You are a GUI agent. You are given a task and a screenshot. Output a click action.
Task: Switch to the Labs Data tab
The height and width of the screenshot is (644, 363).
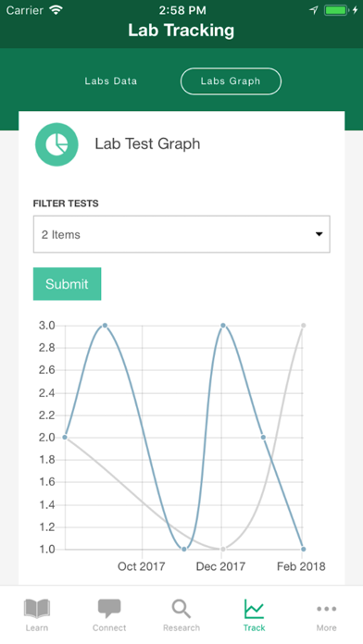coord(111,80)
